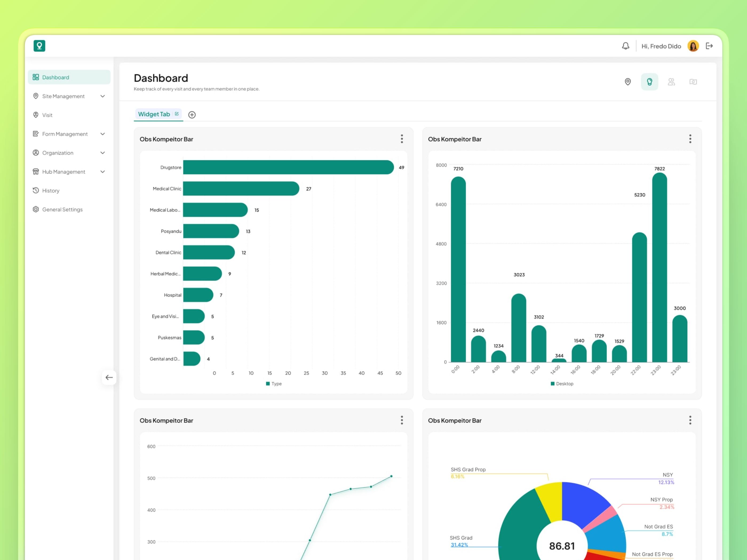
Task: Click the Hospital bar
Action: click(198, 295)
